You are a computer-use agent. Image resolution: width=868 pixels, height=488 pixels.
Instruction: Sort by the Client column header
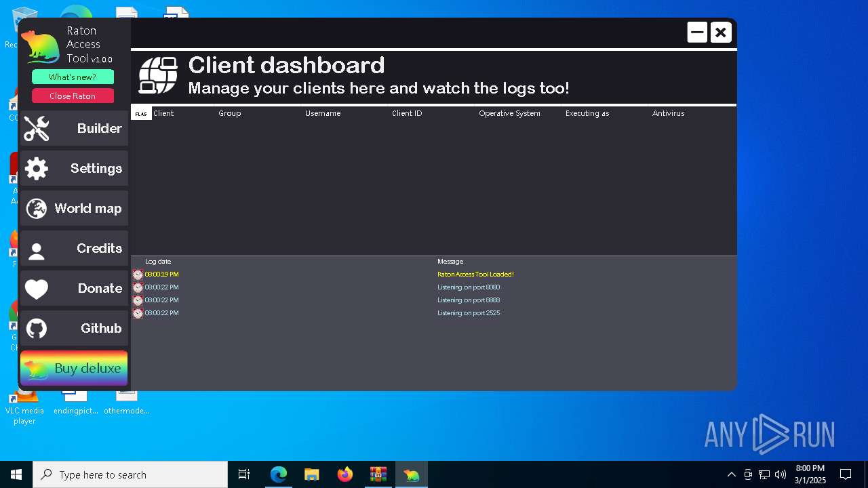click(163, 113)
